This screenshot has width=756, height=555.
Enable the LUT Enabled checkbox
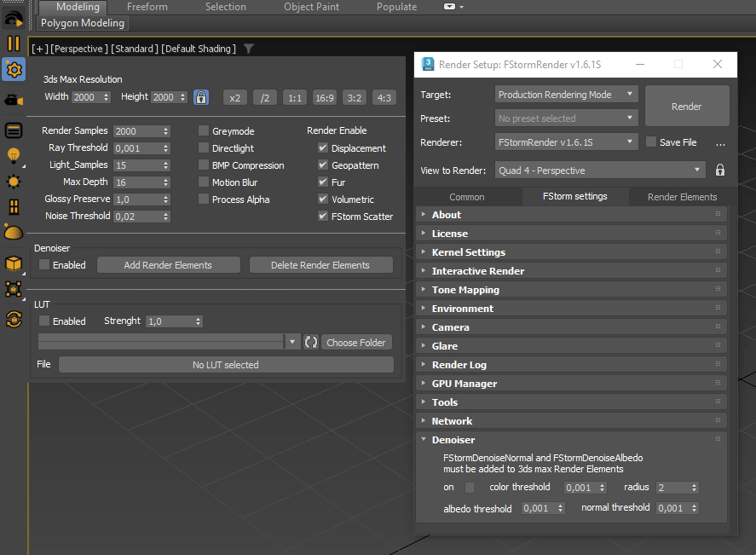tap(44, 321)
